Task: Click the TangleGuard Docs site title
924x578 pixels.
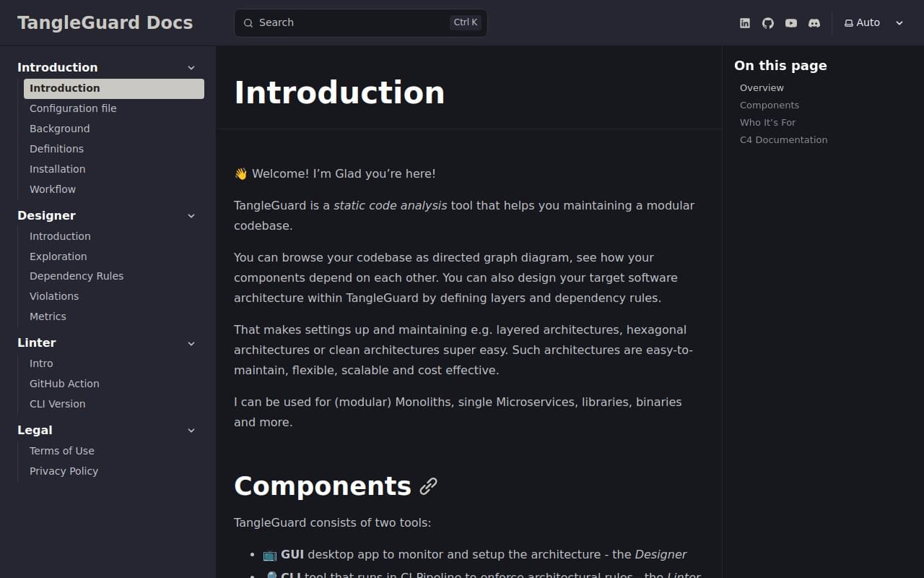Action: point(105,22)
